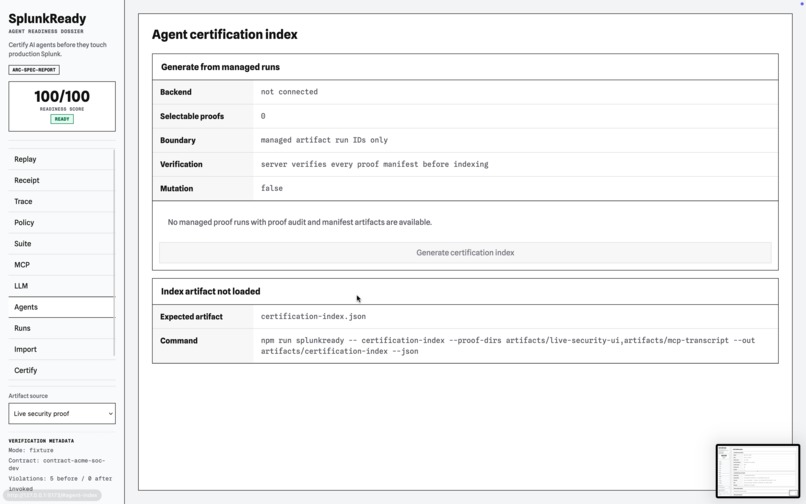This screenshot has width=806, height=504.
Task: Click the 'not connected' backend value
Action: pyautogui.click(x=289, y=92)
